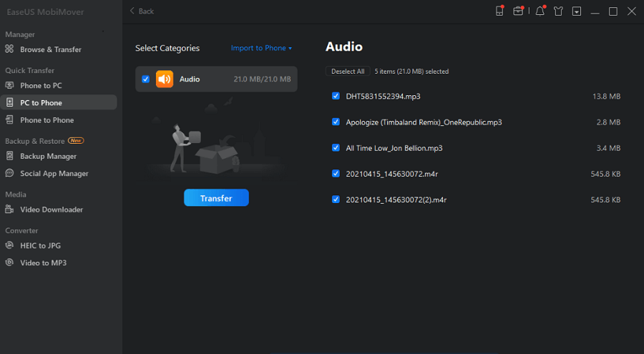This screenshot has width=644, height=354.
Task: Uncheck the Audio category checkbox
Action: pos(145,79)
